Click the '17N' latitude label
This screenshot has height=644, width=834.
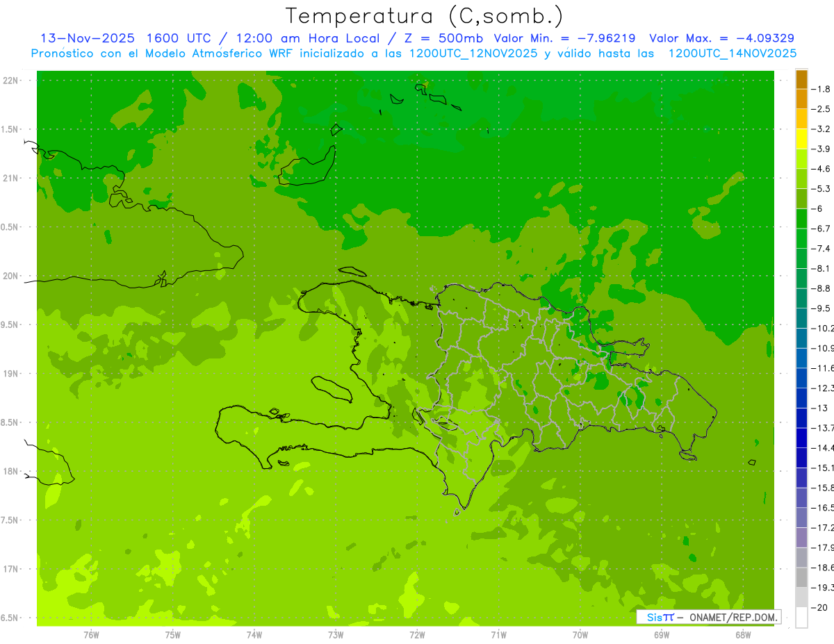tap(11, 569)
